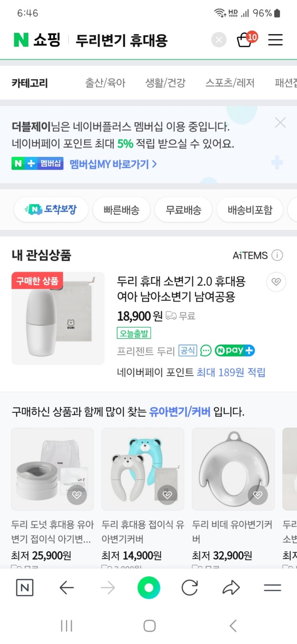Open the shopping cart with 10 items
Screen dimensions: 297x644
(245, 40)
